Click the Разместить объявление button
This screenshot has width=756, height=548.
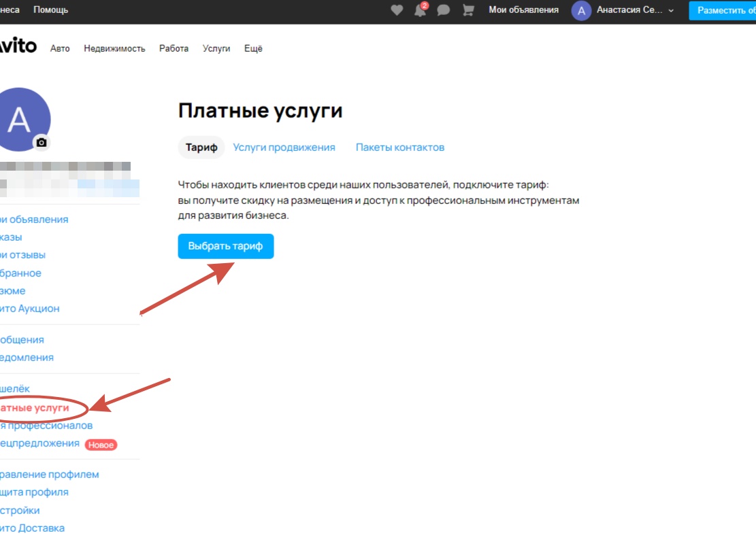pyautogui.click(x=722, y=10)
